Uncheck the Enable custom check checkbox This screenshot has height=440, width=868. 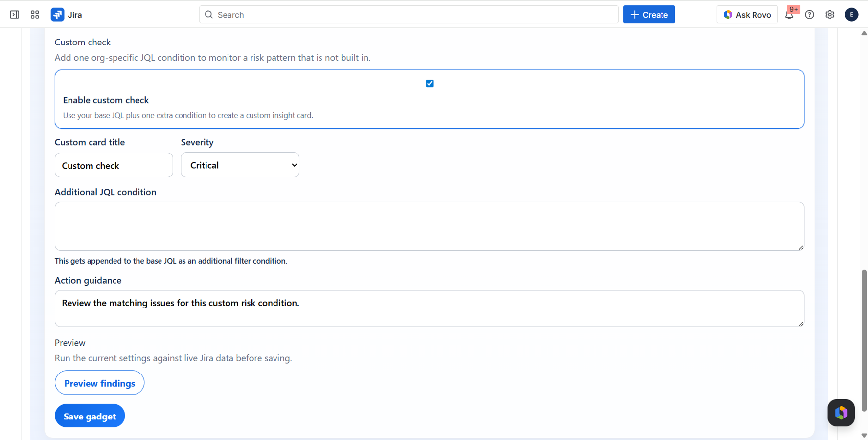point(429,83)
